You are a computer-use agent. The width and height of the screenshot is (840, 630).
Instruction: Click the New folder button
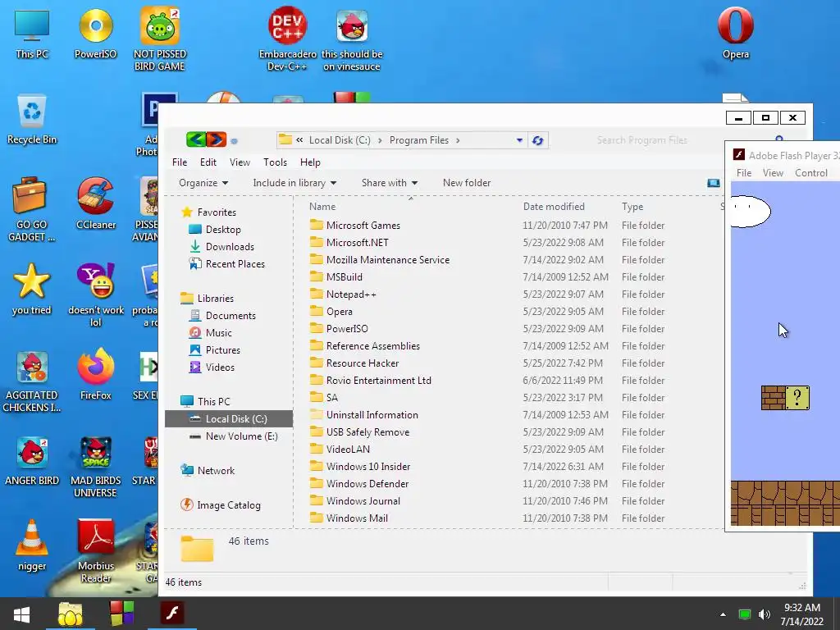pyautogui.click(x=467, y=183)
